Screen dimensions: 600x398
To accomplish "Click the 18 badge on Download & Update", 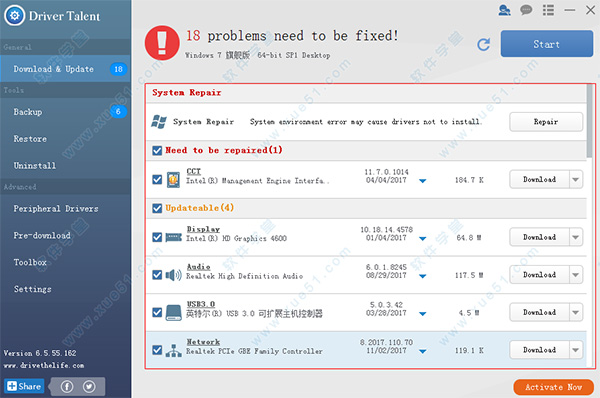I will coord(118,69).
